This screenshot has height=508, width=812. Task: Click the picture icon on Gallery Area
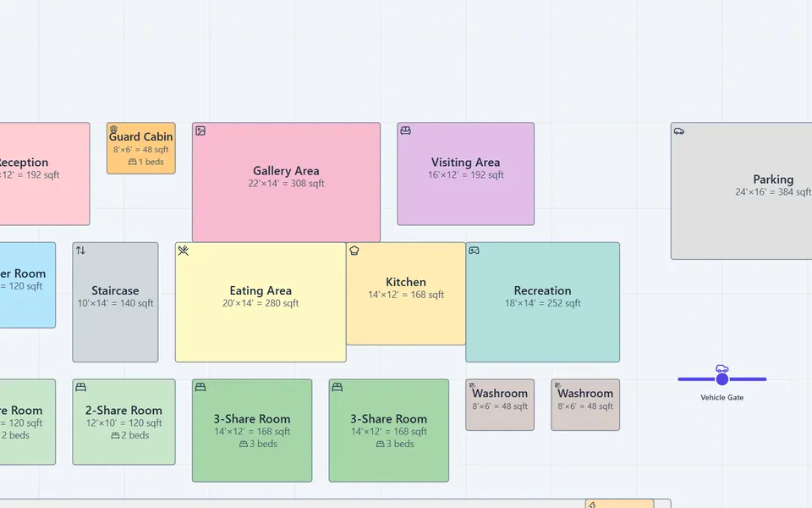200,130
